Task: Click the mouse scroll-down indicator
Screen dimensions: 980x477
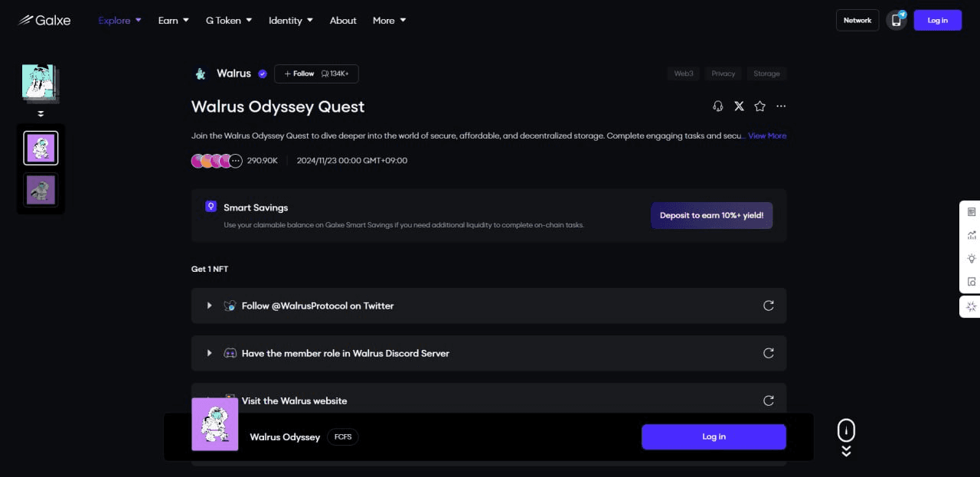Action: click(x=846, y=438)
